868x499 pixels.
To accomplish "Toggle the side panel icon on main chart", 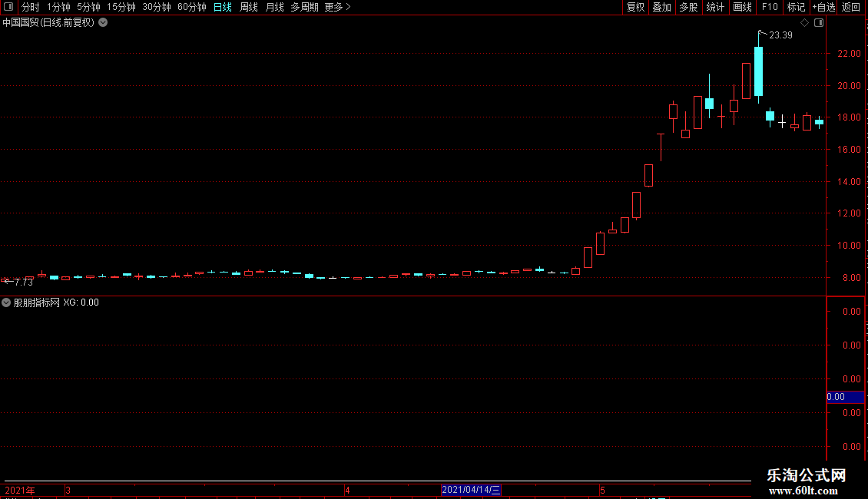I will click(819, 23).
